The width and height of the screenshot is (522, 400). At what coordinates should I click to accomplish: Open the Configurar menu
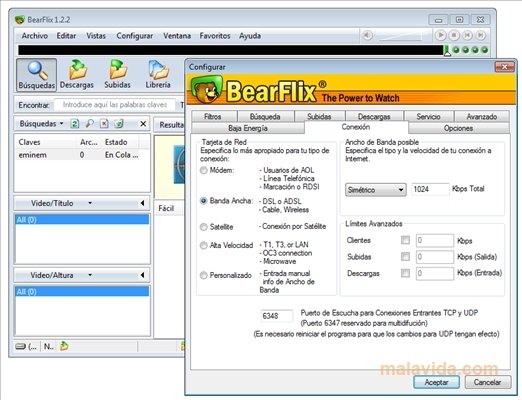pyautogui.click(x=135, y=36)
